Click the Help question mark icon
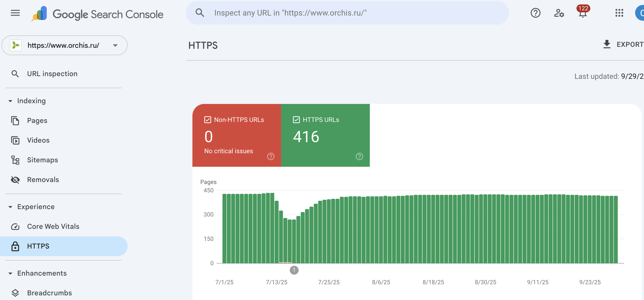This screenshot has width=644, height=300. 535,13
